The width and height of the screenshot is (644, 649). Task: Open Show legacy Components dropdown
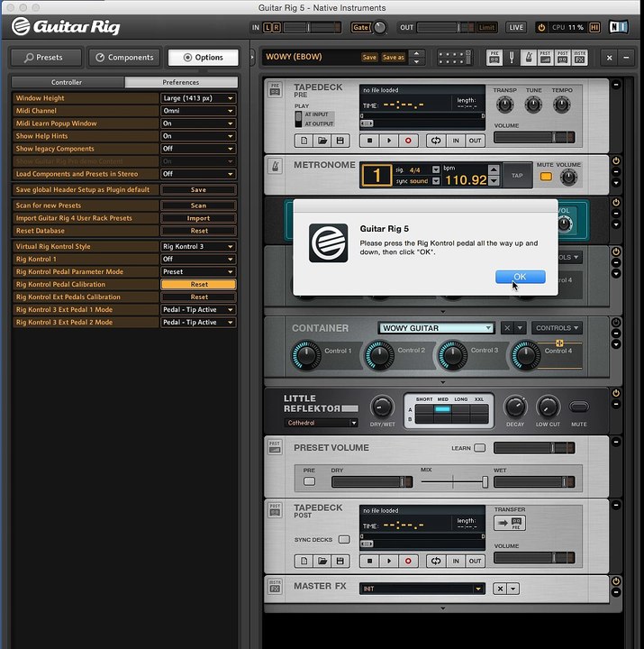pyautogui.click(x=198, y=149)
